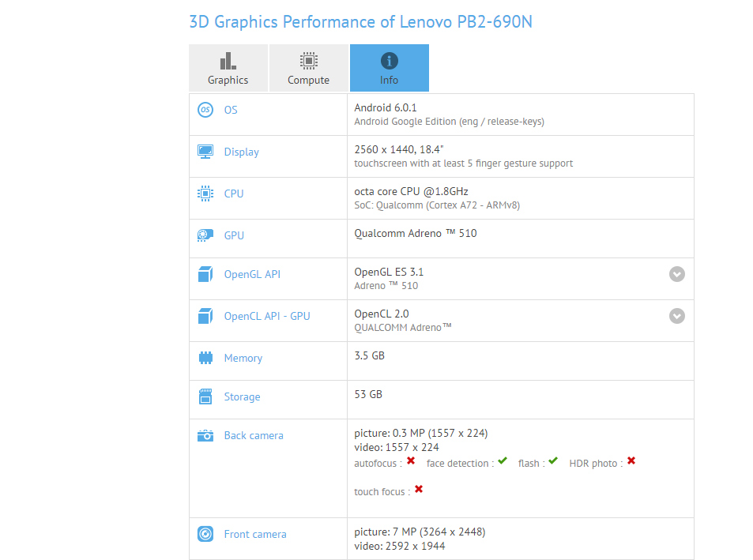Click the Display monitor icon
Screen dimensions: 753x560
click(205, 152)
